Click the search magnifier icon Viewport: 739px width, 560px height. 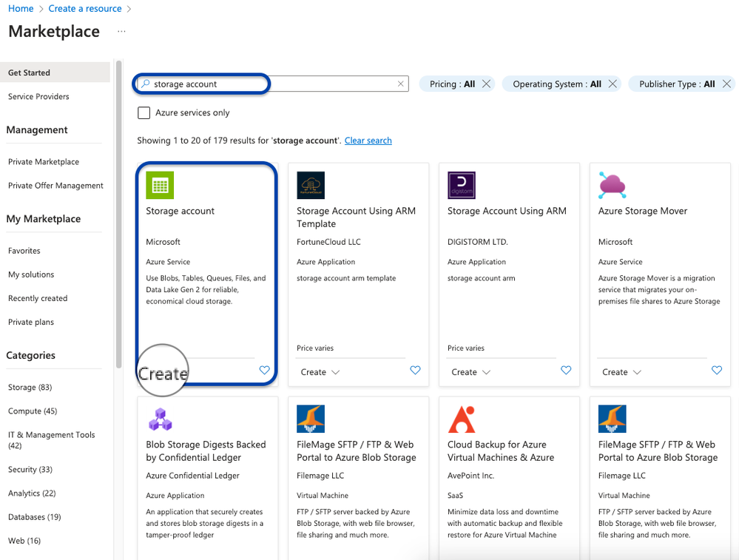[146, 84]
